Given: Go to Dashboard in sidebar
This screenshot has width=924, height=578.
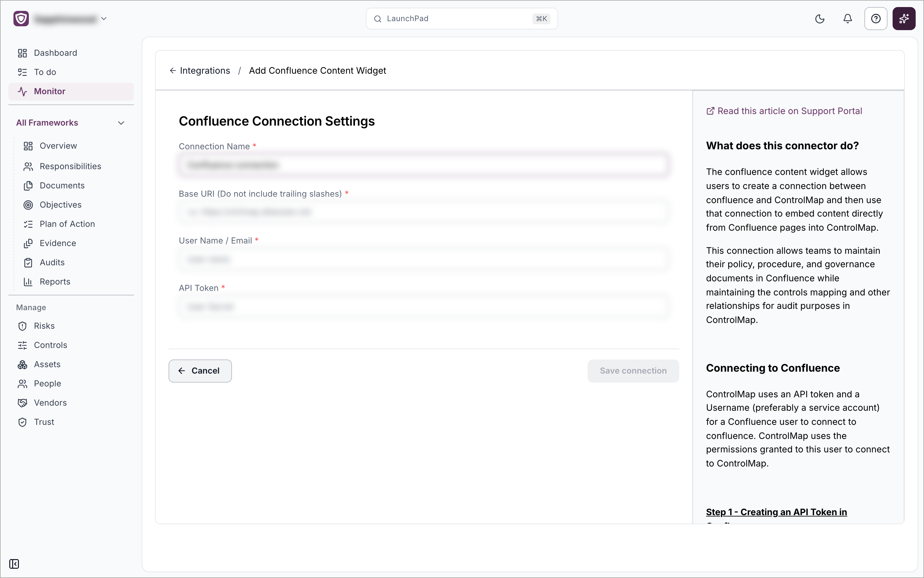Looking at the screenshot, I should pyautogui.click(x=71, y=53).
